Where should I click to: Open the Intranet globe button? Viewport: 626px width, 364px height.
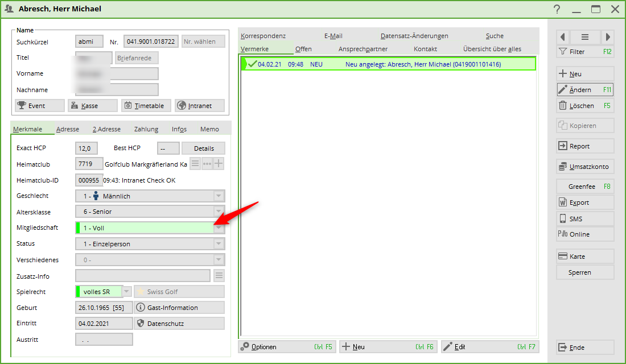pyautogui.click(x=200, y=106)
